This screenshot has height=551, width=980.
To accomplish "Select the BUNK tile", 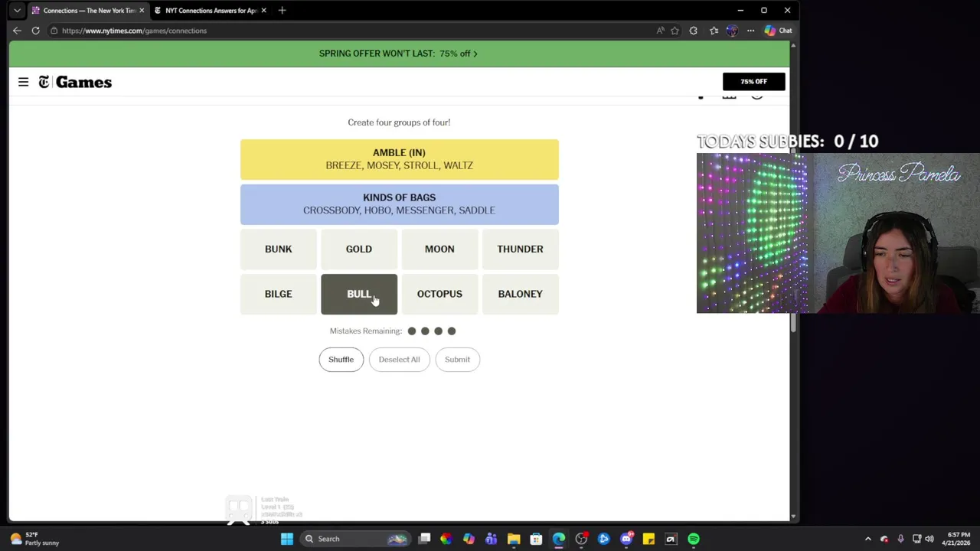I will (279, 249).
